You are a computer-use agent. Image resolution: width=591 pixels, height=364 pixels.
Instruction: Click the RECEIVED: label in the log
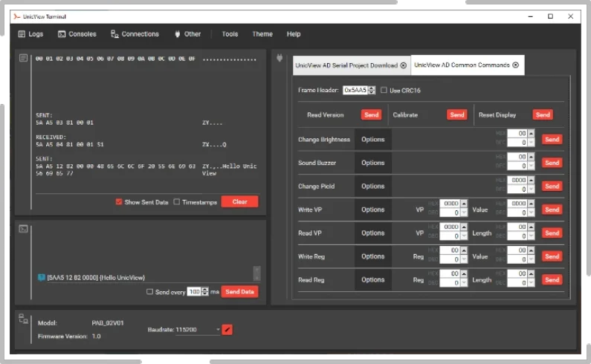[51, 137]
